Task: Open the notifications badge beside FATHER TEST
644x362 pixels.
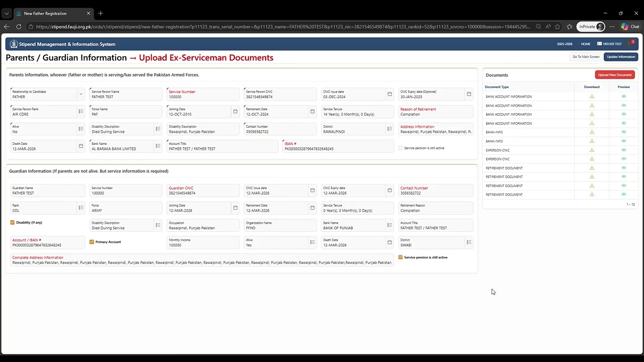Action: (632, 42)
